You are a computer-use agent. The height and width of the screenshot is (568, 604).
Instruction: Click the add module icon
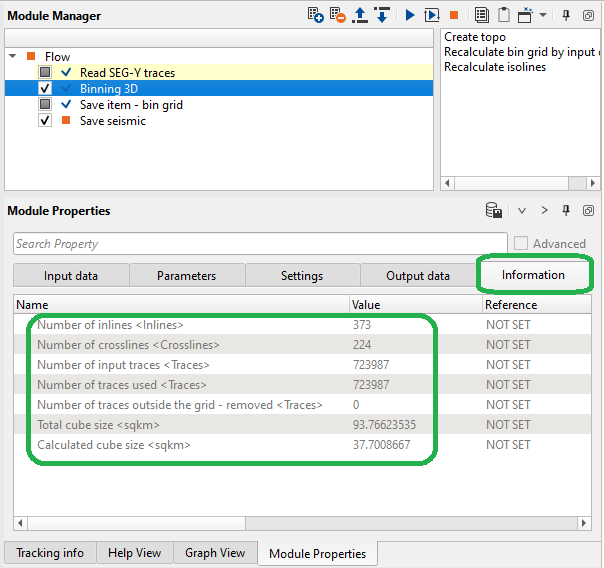tap(315, 15)
